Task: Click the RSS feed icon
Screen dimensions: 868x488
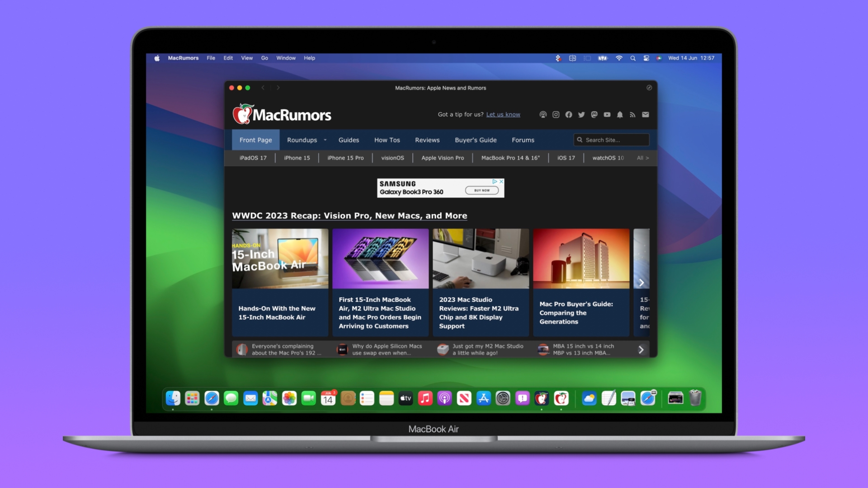Action: tap(632, 114)
